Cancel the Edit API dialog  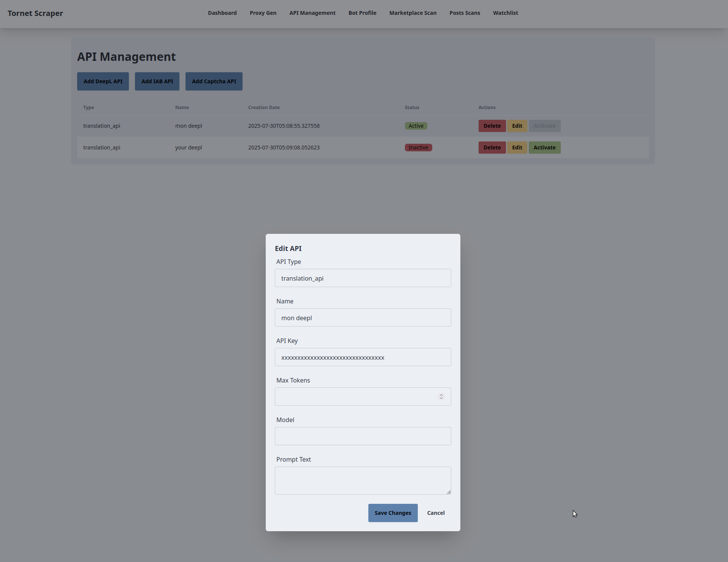(x=436, y=513)
